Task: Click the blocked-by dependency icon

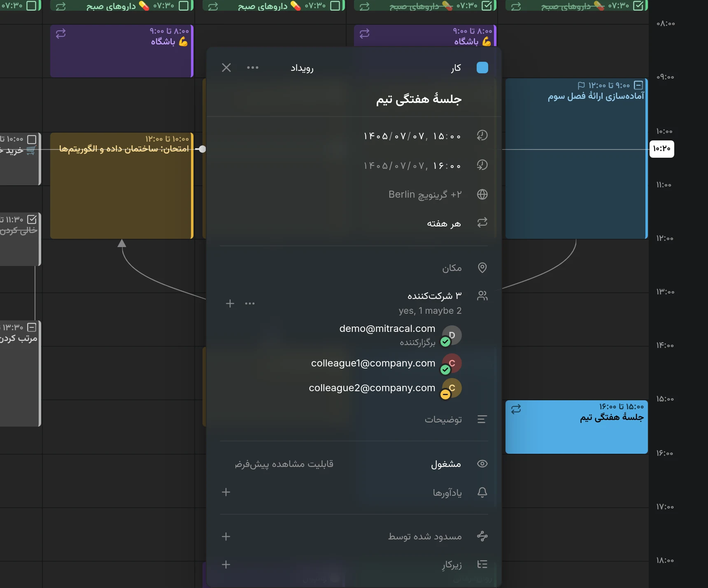Action: (482, 536)
